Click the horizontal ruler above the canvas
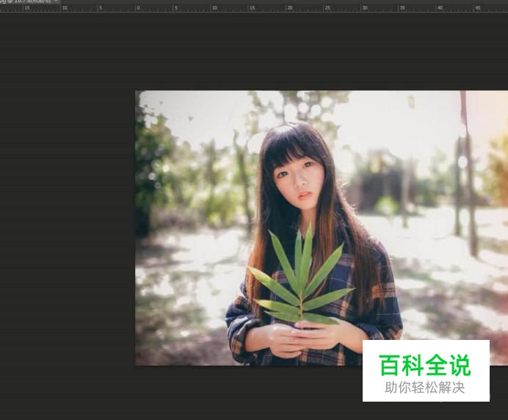The height and width of the screenshot is (420, 508). pos(254,8)
